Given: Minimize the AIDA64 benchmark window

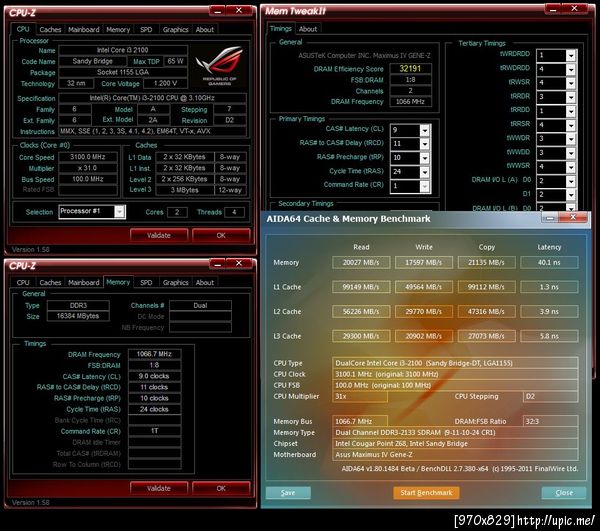Looking at the screenshot, I should [550, 218].
